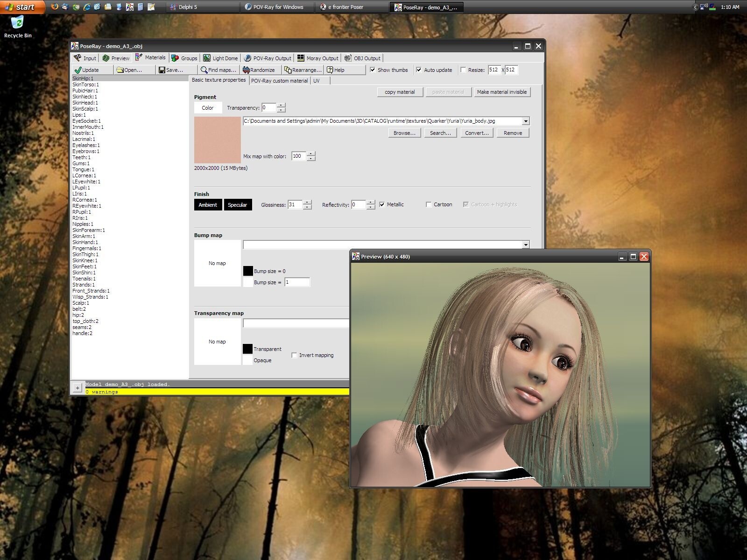
Task: Click the Browse... button
Action: point(404,133)
